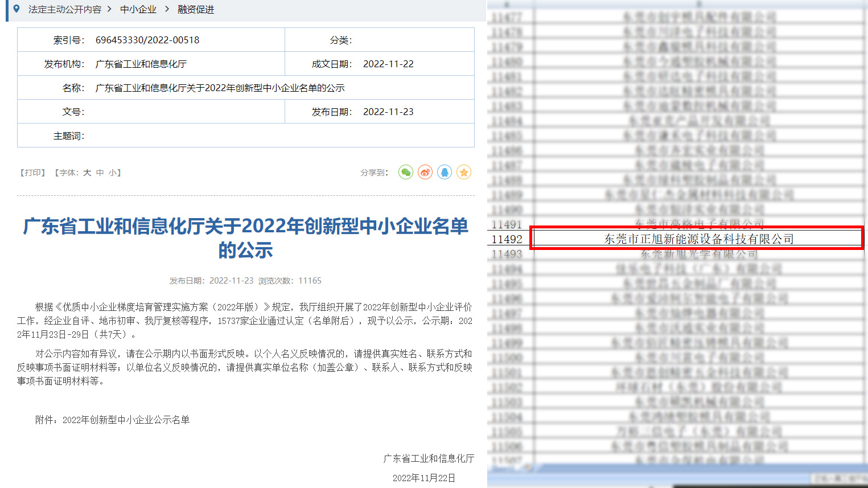Image resolution: width=868 pixels, height=488 pixels.
Task: Select spreadsheet row header 11493
Action: click(507, 254)
